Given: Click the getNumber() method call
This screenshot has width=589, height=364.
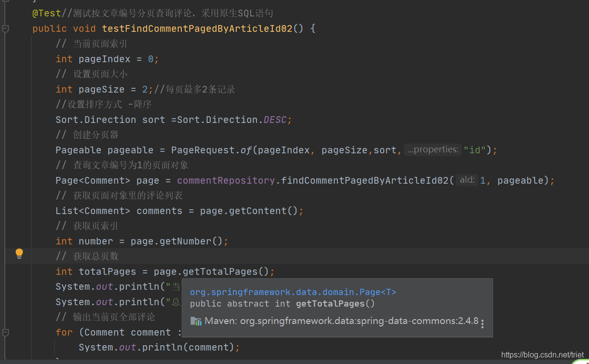Looking at the screenshot, I should point(191,241).
